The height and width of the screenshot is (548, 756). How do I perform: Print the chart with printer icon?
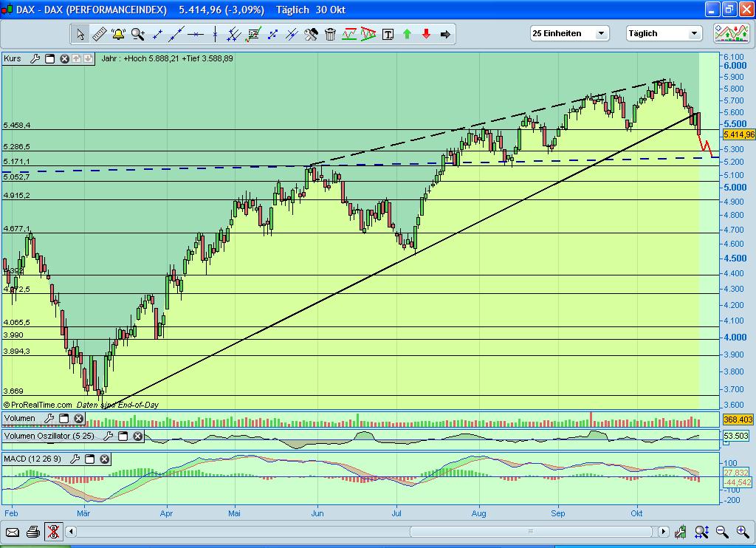(32, 532)
